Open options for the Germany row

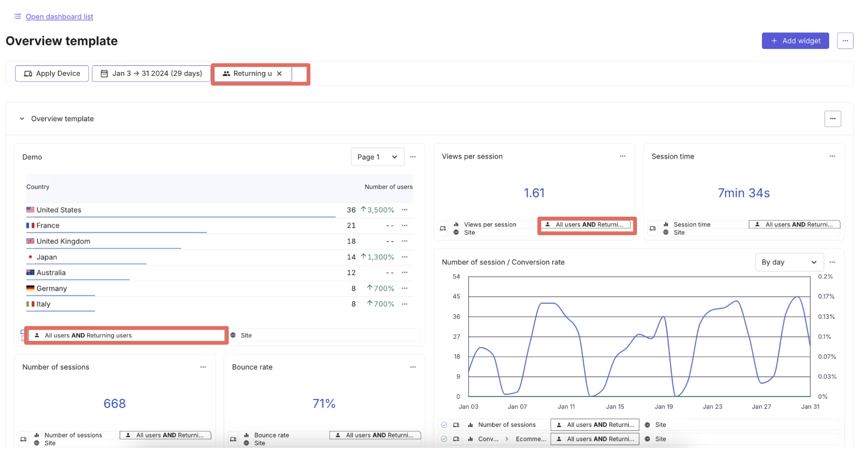pyautogui.click(x=405, y=288)
